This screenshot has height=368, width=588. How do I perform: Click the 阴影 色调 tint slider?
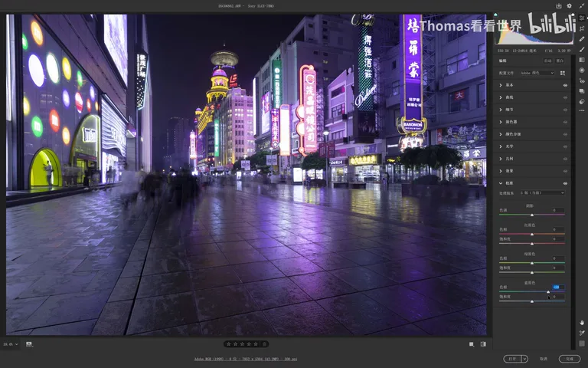pyautogui.click(x=532, y=215)
